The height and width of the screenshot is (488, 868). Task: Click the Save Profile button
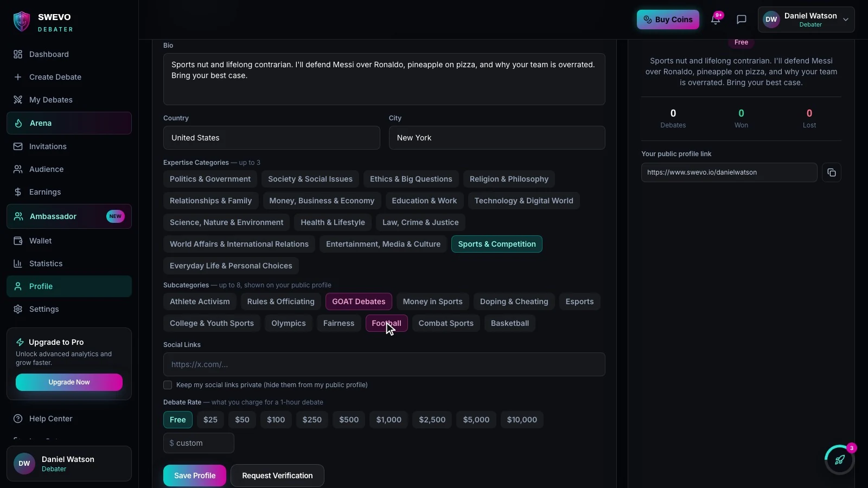point(195,476)
